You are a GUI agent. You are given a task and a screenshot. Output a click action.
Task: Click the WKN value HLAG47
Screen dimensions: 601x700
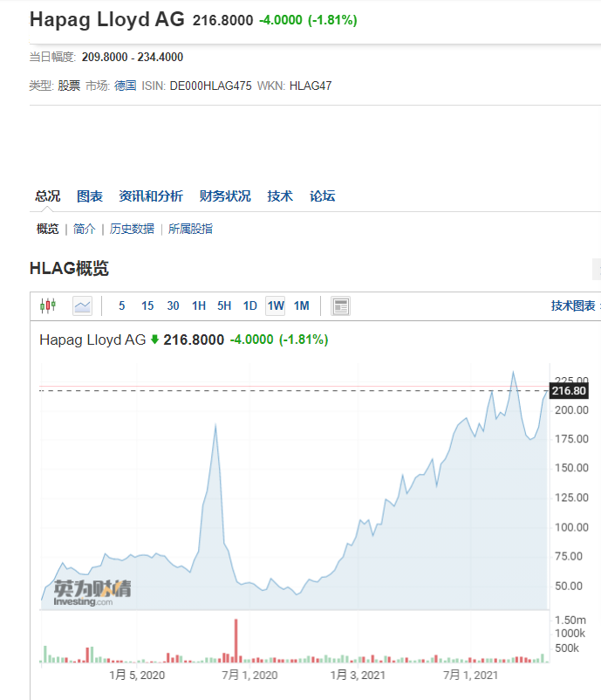[x=311, y=86]
